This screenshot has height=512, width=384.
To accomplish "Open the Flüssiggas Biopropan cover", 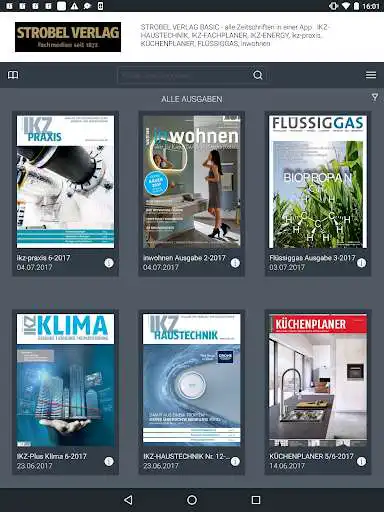I will point(318,182).
